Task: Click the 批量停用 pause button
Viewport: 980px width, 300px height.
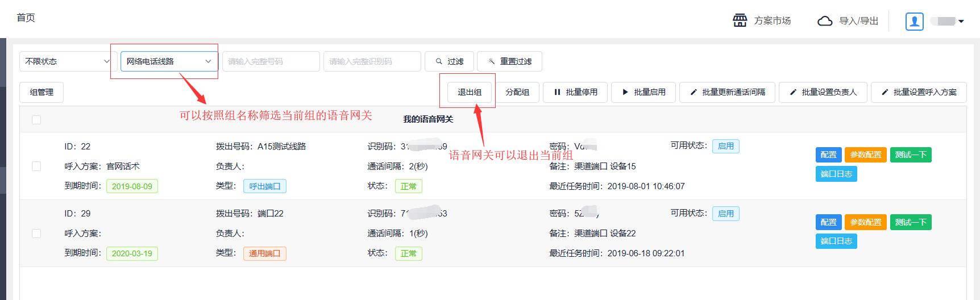Action: tap(575, 92)
